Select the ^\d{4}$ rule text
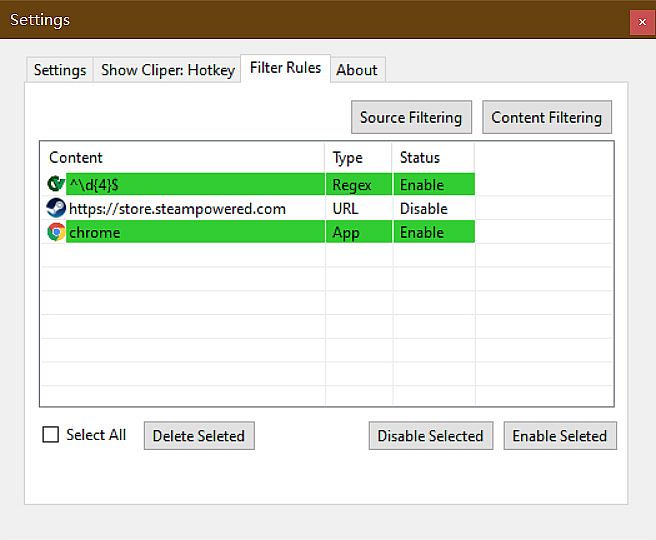656x540 pixels. click(x=94, y=184)
